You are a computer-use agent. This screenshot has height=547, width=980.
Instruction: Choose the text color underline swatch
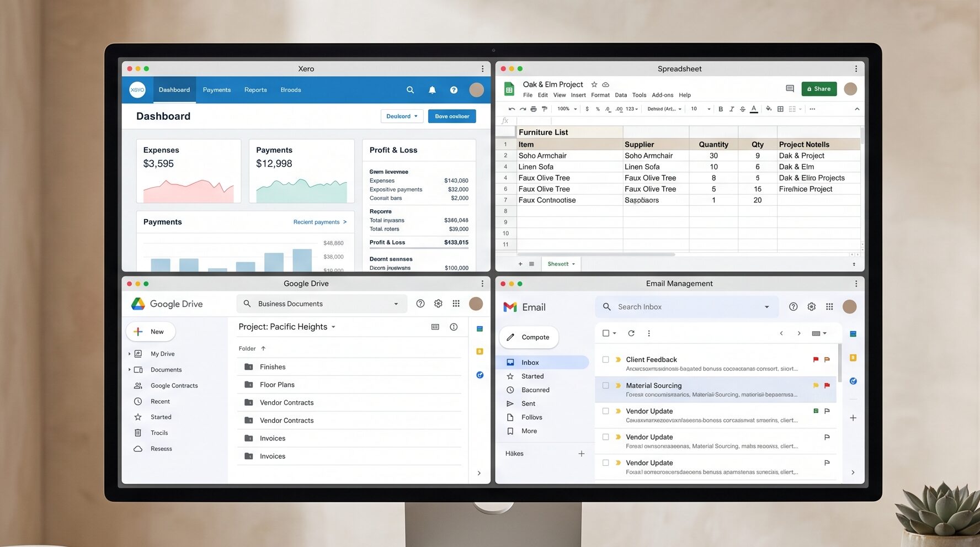point(754,109)
